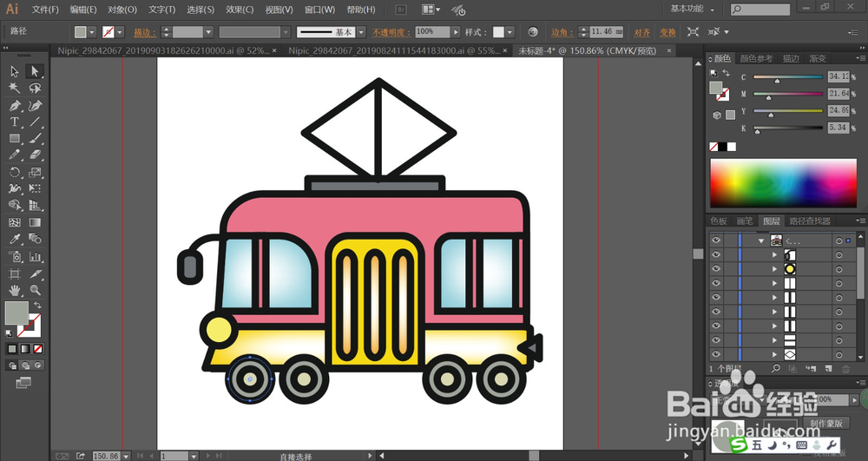This screenshot has height=461, width=868.
Task: Pick the Line Segment tool
Action: [x=35, y=122]
